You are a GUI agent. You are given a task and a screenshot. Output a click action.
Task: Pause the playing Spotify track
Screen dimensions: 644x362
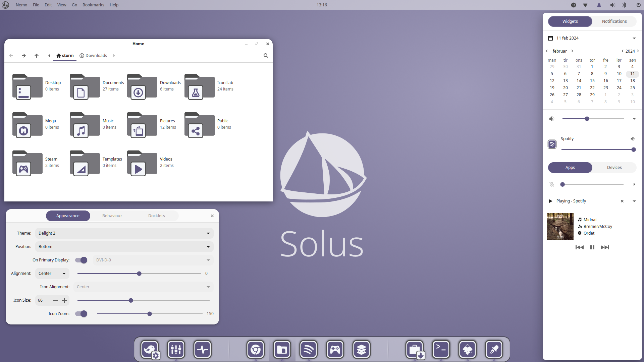(x=592, y=247)
